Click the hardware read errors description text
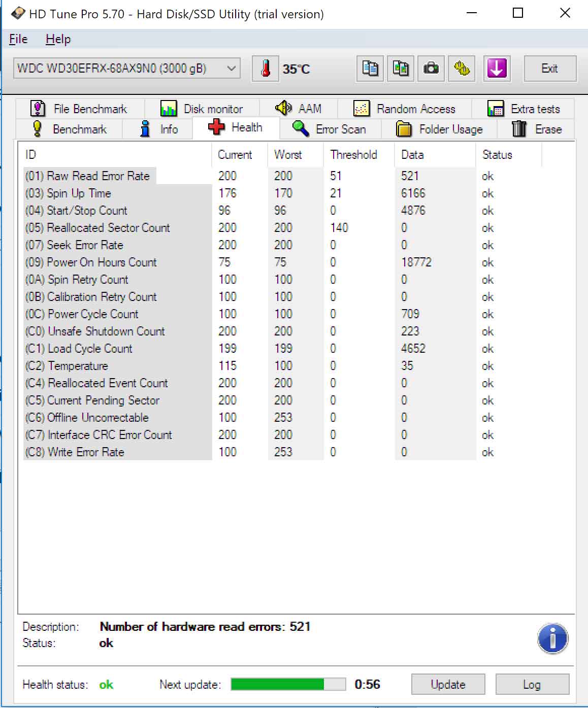This screenshot has height=708, width=588. pyautogui.click(x=205, y=627)
